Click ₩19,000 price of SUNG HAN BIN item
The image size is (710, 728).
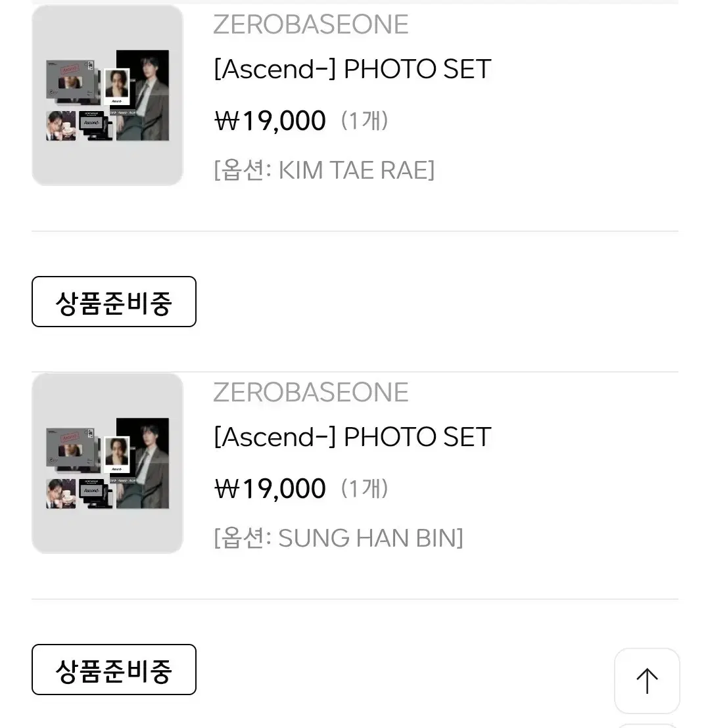[x=270, y=488]
